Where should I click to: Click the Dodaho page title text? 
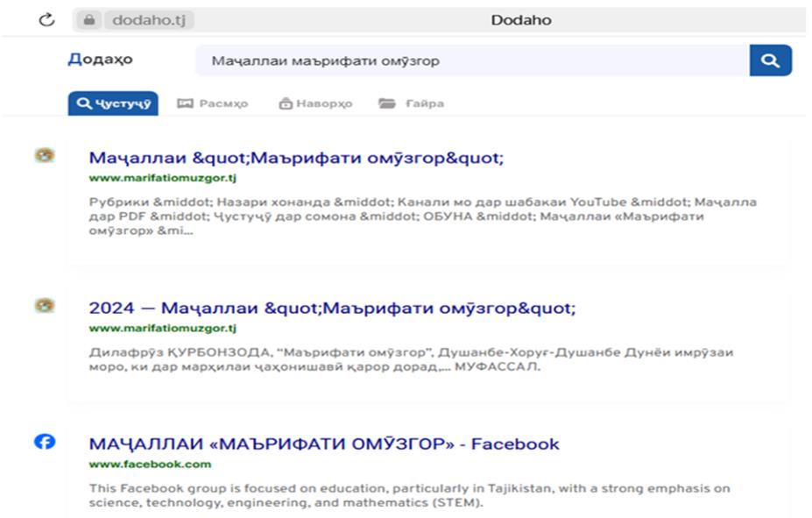point(521,20)
